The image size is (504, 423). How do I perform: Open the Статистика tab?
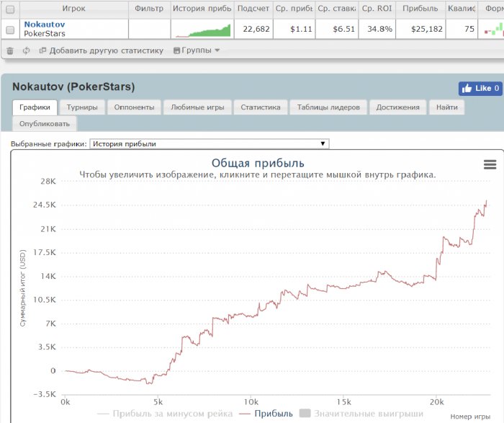pos(260,107)
